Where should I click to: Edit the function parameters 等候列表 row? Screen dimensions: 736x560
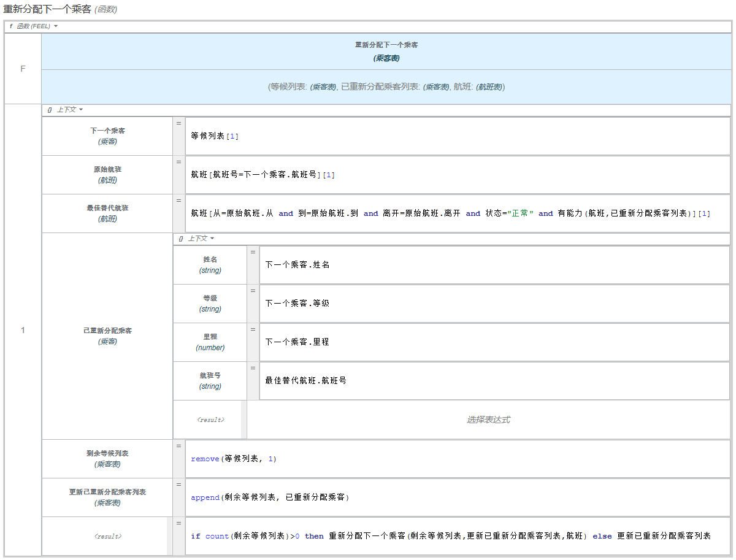(x=386, y=87)
